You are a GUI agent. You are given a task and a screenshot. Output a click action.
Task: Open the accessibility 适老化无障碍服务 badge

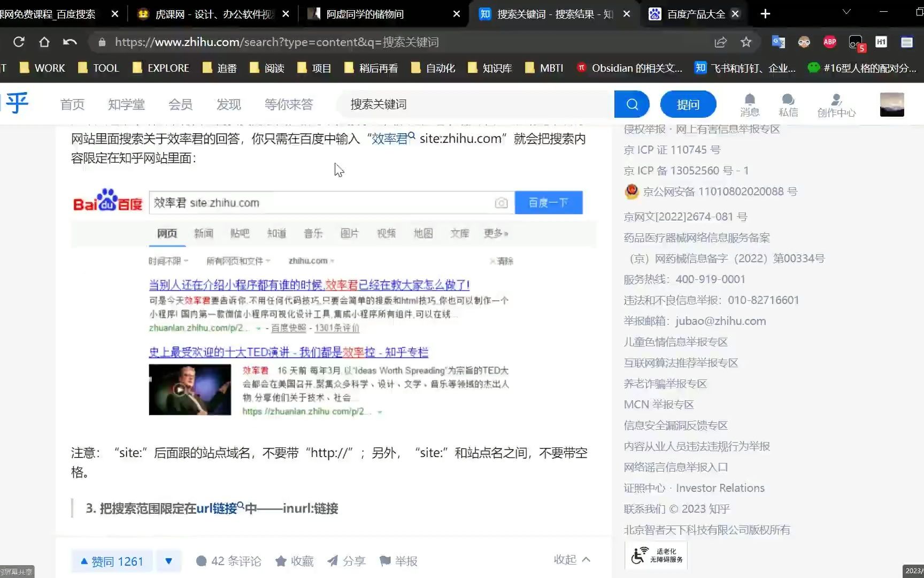click(656, 556)
